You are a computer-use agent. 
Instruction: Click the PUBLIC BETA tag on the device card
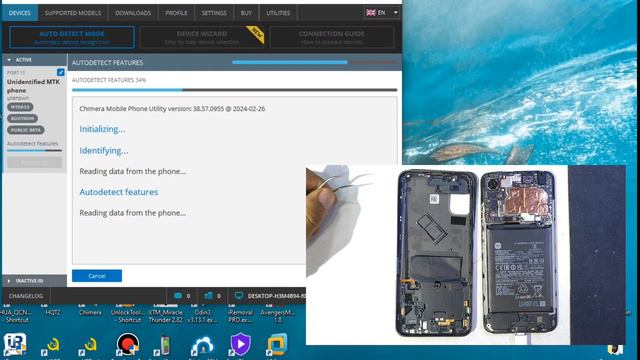[26, 130]
